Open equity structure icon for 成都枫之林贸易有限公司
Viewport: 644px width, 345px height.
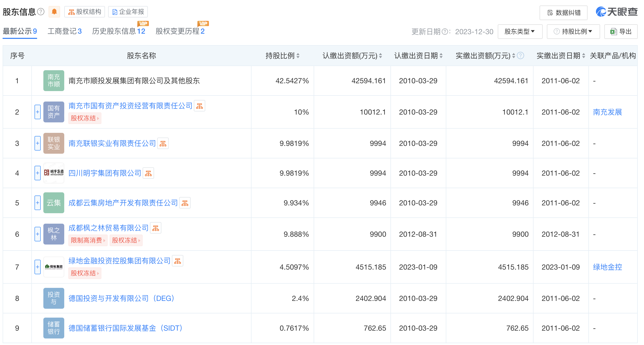(x=156, y=228)
